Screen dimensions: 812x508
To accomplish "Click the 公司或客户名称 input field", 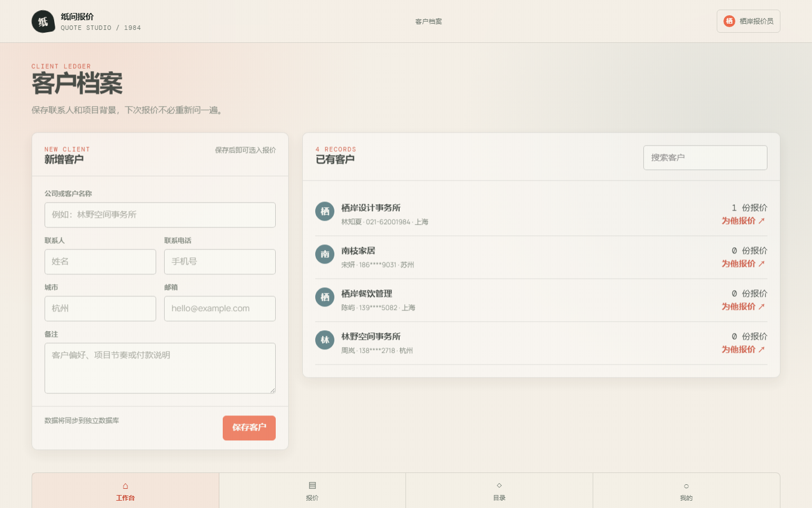I will 160,215.
